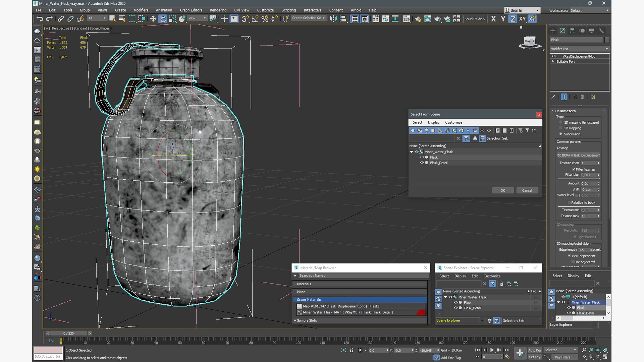Click the Go to Start playback button
644x362 pixels.
(x=478, y=350)
